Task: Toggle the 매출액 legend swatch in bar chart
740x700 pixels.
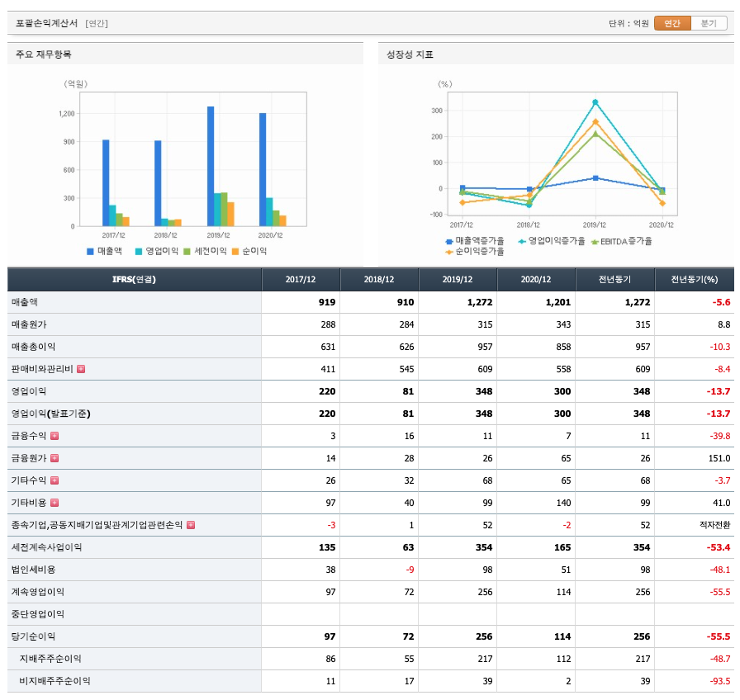Action: 90,252
